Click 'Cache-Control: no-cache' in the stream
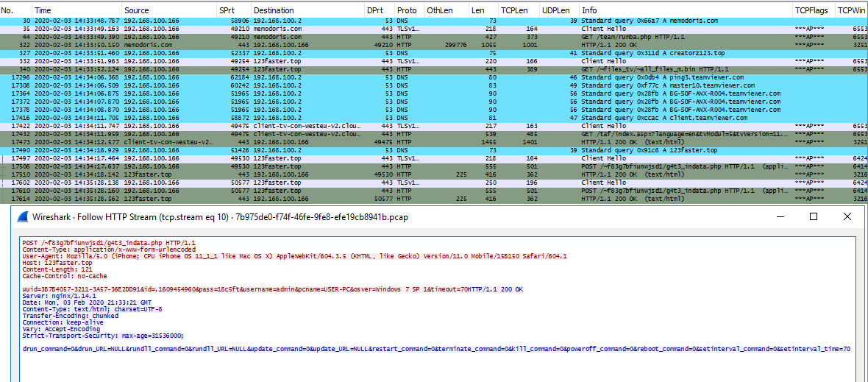 (x=65, y=276)
